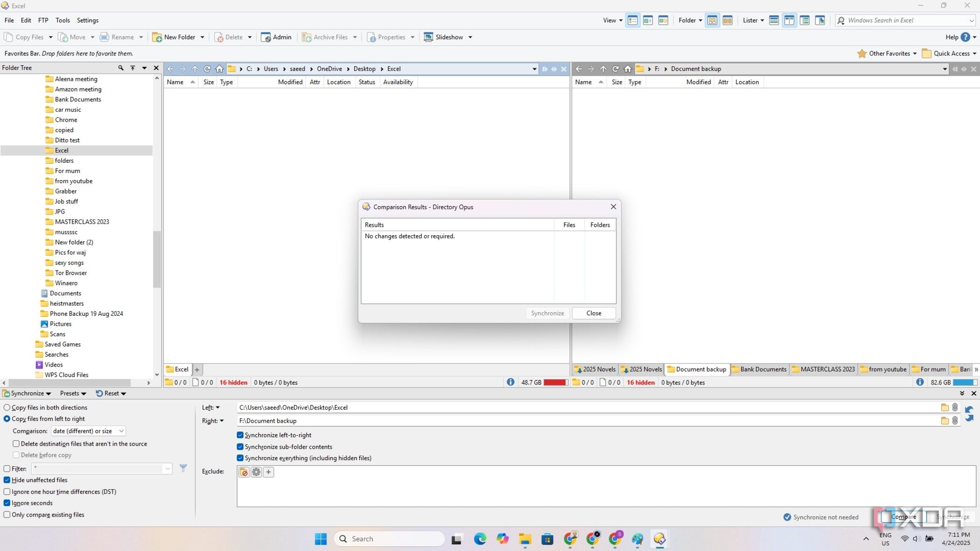Uncheck Hide unaffected files
Screen dimensions: 980x551
click(x=7, y=480)
